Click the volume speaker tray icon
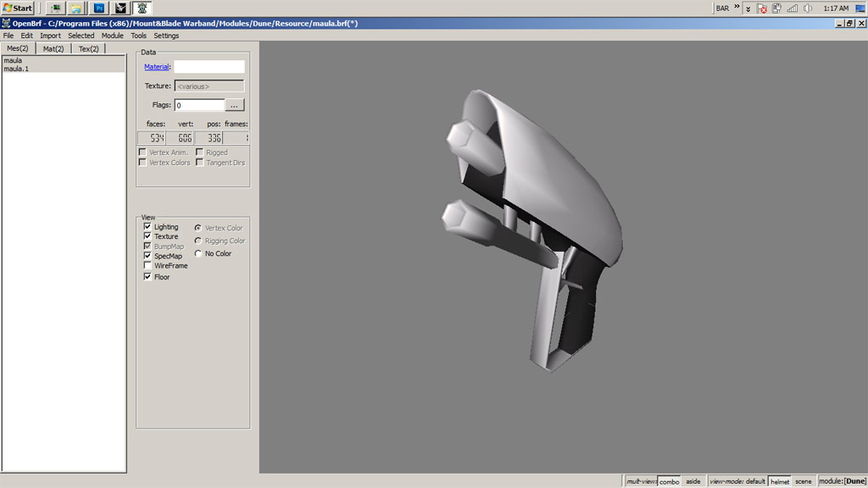Viewport: 868px width, 488px height. tap(807, 8)
